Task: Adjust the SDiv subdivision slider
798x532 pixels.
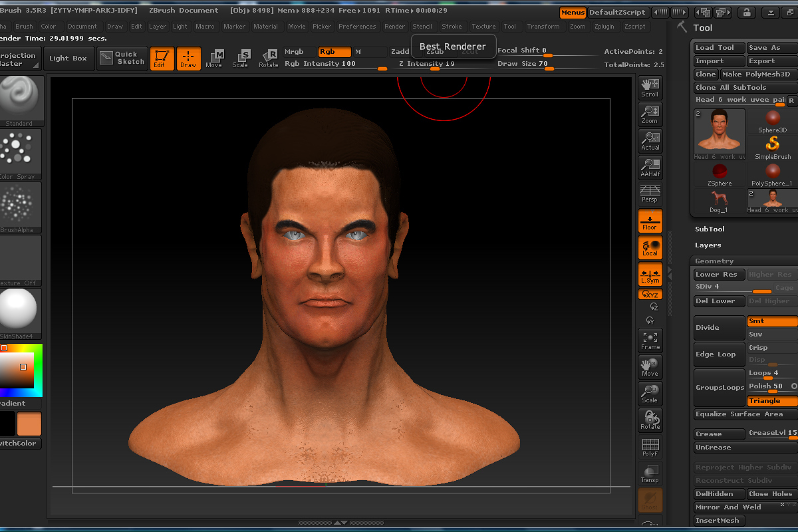Action: click(733, 288)
